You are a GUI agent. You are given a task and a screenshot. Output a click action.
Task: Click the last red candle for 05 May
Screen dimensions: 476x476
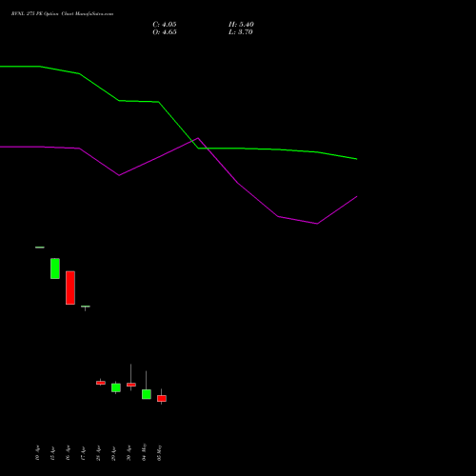(162, 398)
